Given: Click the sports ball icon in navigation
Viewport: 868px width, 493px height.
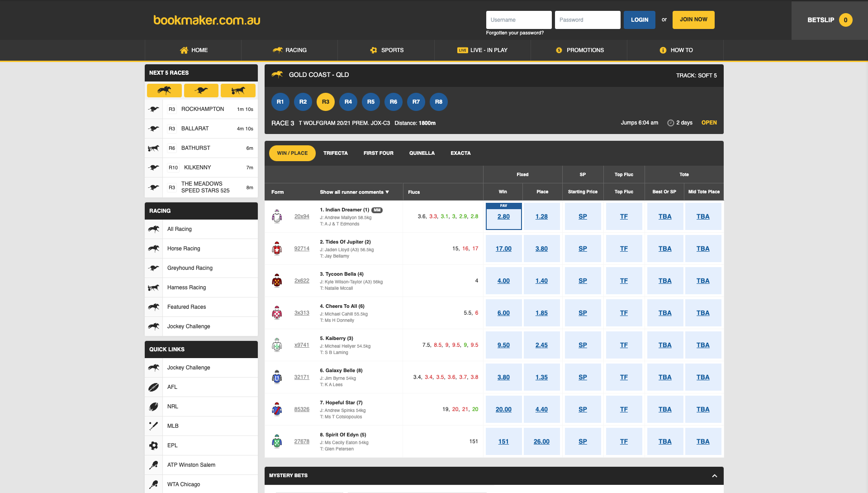Looking at the screenshot, I should pyautogui.click(x=374, y=50).
